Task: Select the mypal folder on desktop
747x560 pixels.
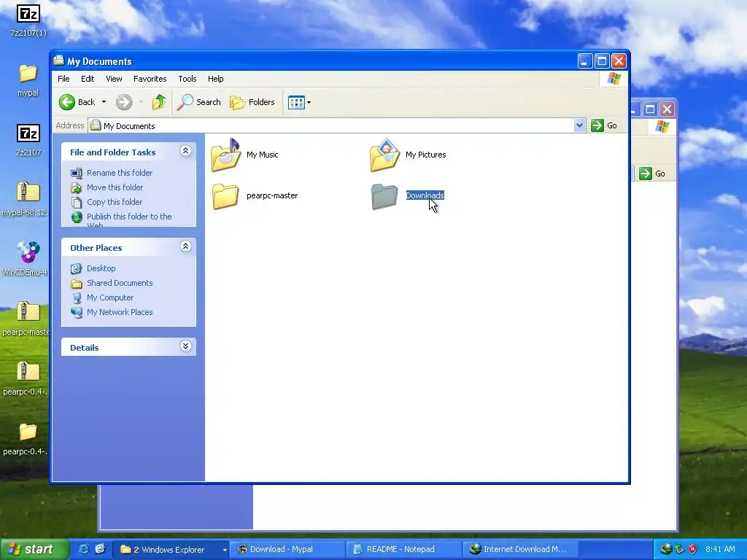Action: pos(28,74)
